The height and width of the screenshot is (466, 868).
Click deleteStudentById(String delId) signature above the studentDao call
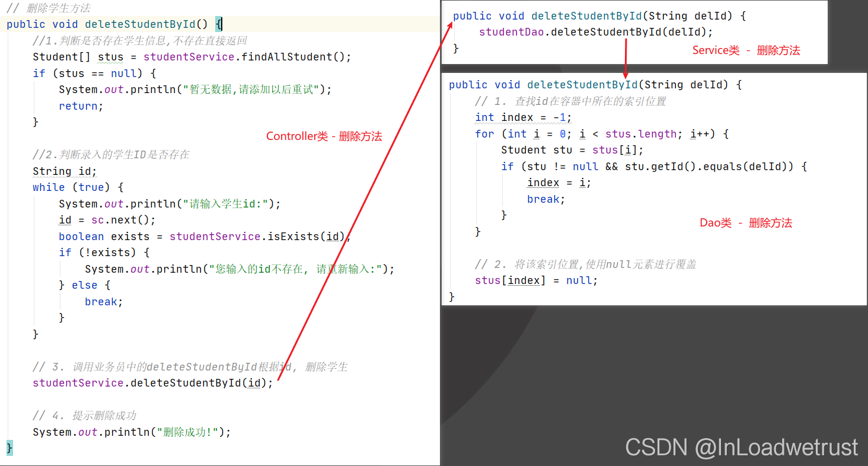coord(599,16)
